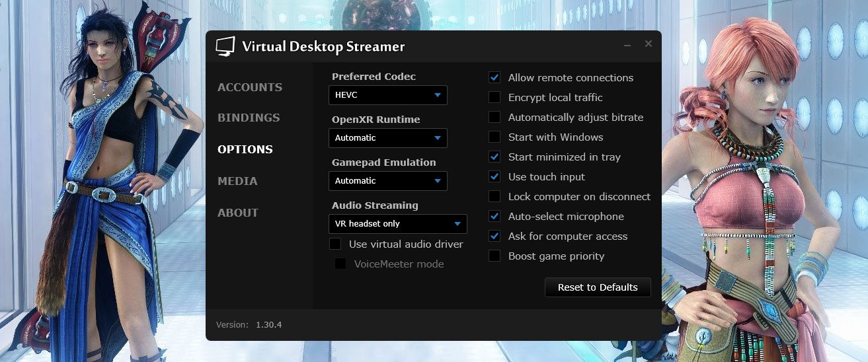Disable Ask for computer access
The width and height of the screenshot is (868, 362).
point(494,236)
